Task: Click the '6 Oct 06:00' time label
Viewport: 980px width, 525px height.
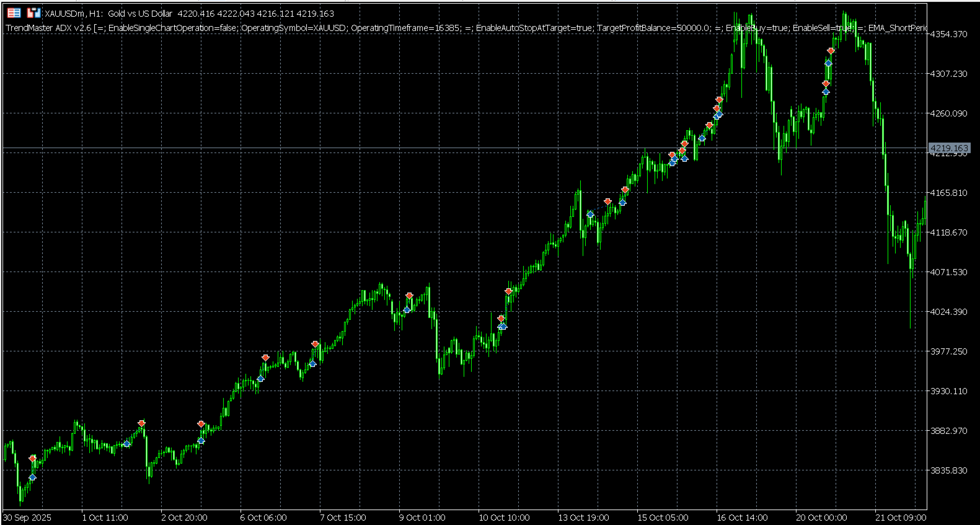Action: (263, 518)
